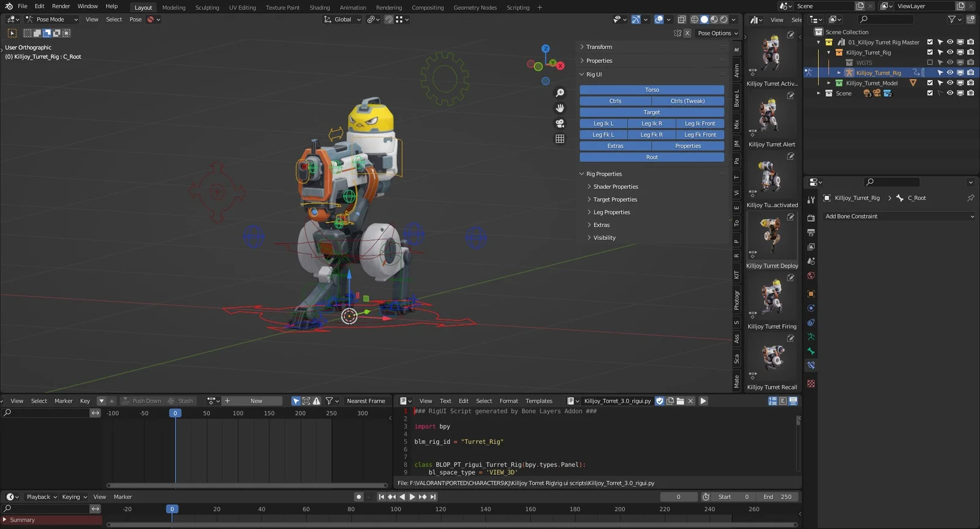Toggle fake user shield for script
The image size is (980, 529).
tap(660, 401)
